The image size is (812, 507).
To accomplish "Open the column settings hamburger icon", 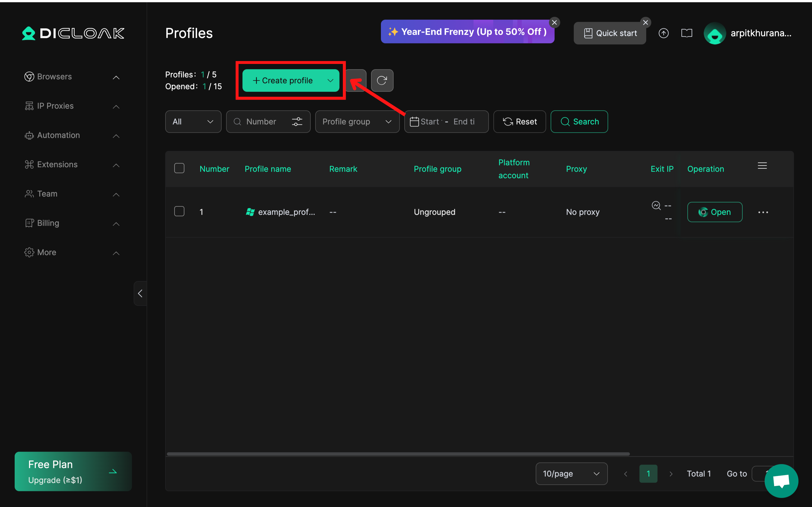I will pos(762,166).
